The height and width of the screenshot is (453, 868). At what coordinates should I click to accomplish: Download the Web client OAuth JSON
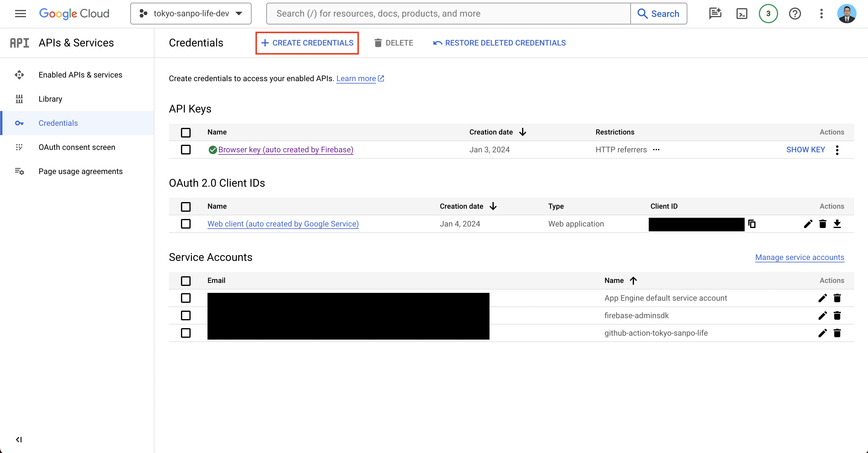pyautogui.click(x=837, y=224)
